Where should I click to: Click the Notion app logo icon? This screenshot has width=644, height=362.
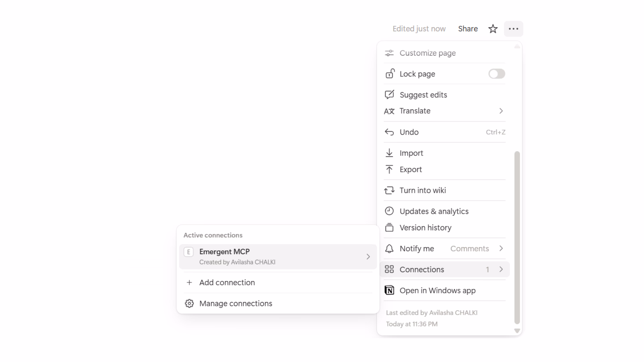click(389, 290)
